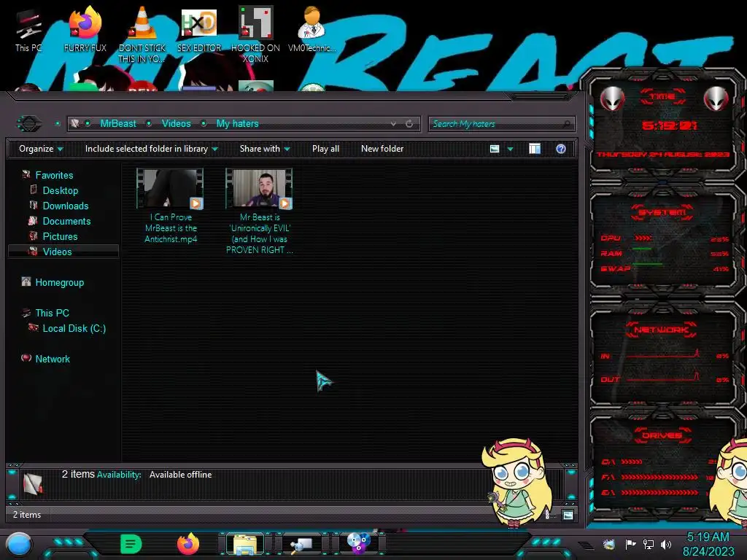
Task: Open the SEX EDITOR HxD shortcut
Action: click(x=199, y=29)
